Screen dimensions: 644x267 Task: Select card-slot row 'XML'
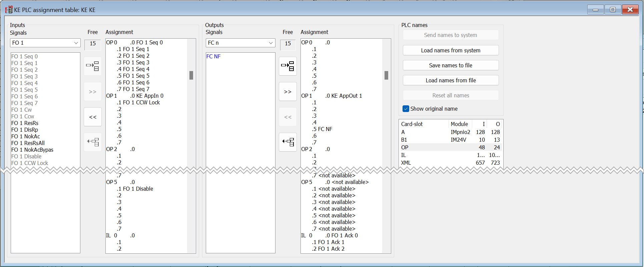(x=451, y=163)
